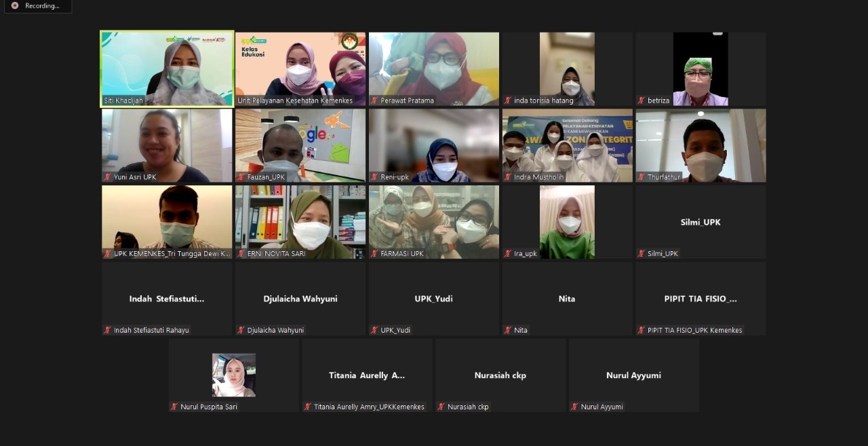Click betriza's muted microphone icon
This screenshot has height=446, width=868.
(x=641, y=100)
